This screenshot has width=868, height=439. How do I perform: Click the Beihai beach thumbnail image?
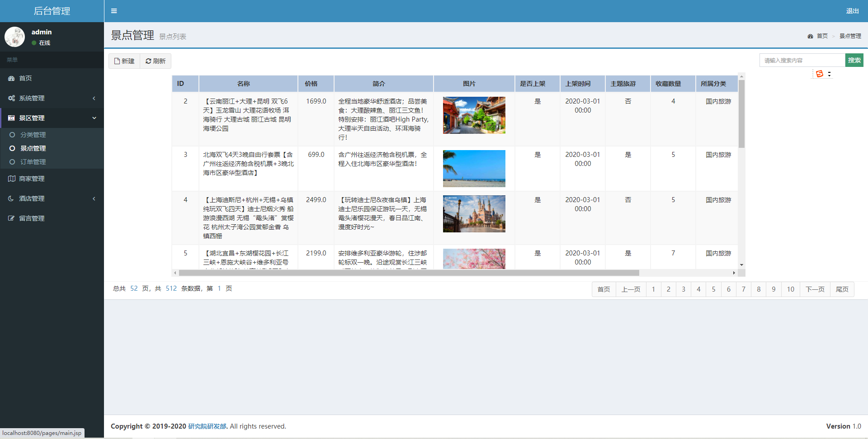[474, 169]
